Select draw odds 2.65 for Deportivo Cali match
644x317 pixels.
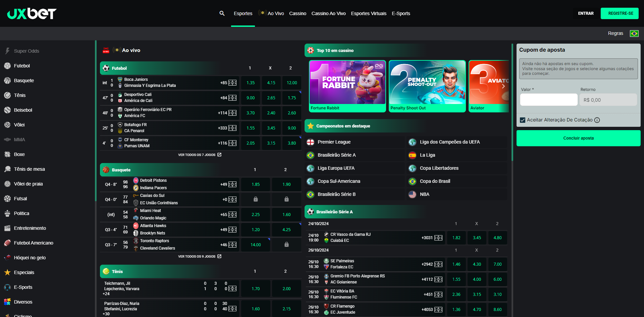coord(271,98)
